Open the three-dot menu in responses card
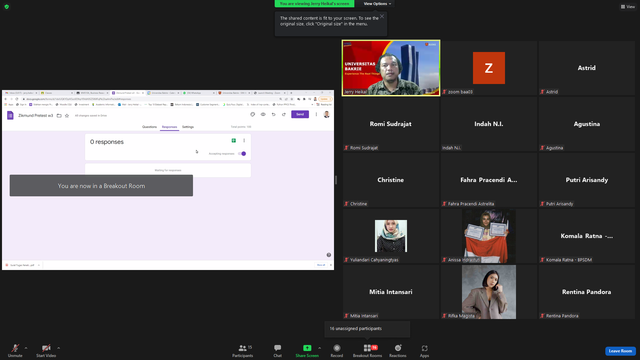The width and height of the screenshot is (640, 360). point(244,140)
